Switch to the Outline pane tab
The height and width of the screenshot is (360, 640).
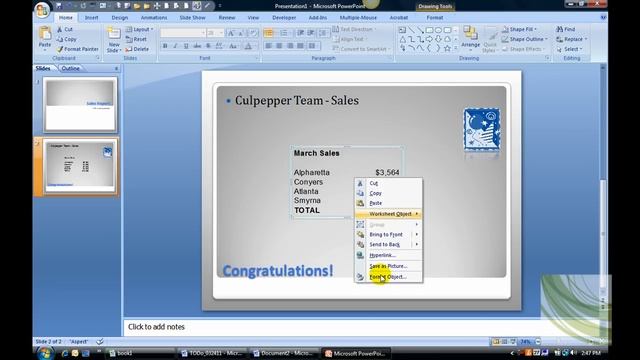click(71, 69)
